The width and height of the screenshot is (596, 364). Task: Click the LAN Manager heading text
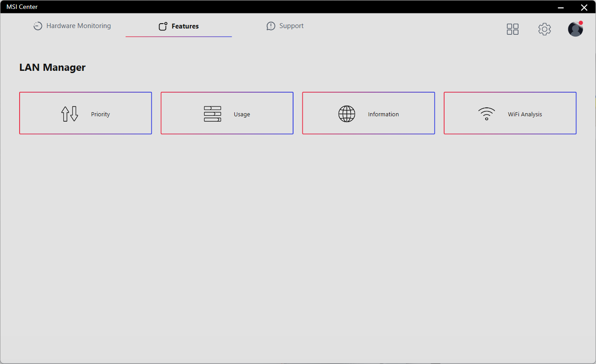pyautogui.click(x=53, y=68)
